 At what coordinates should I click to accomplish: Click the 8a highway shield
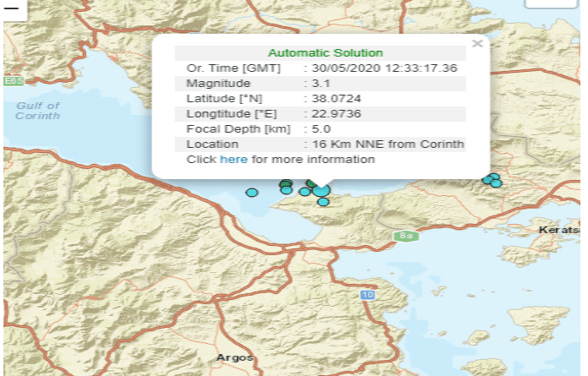(406, 236)
